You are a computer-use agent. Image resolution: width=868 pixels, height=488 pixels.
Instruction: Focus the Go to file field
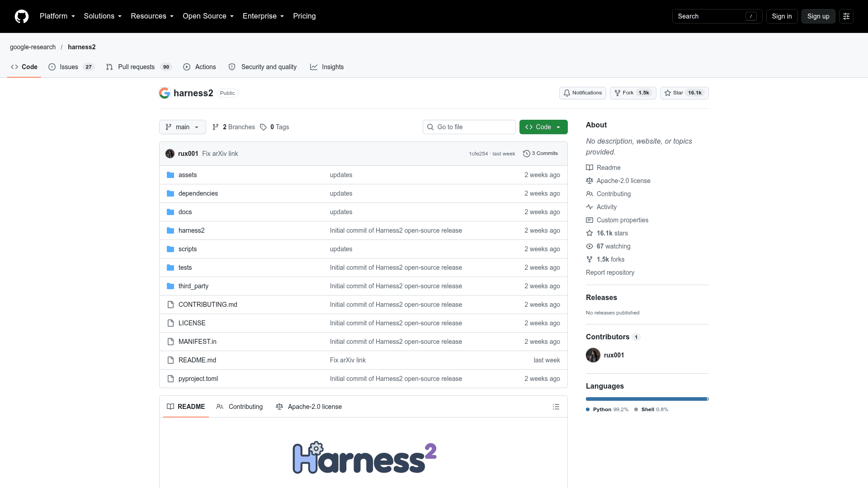(x=469, y=127)
